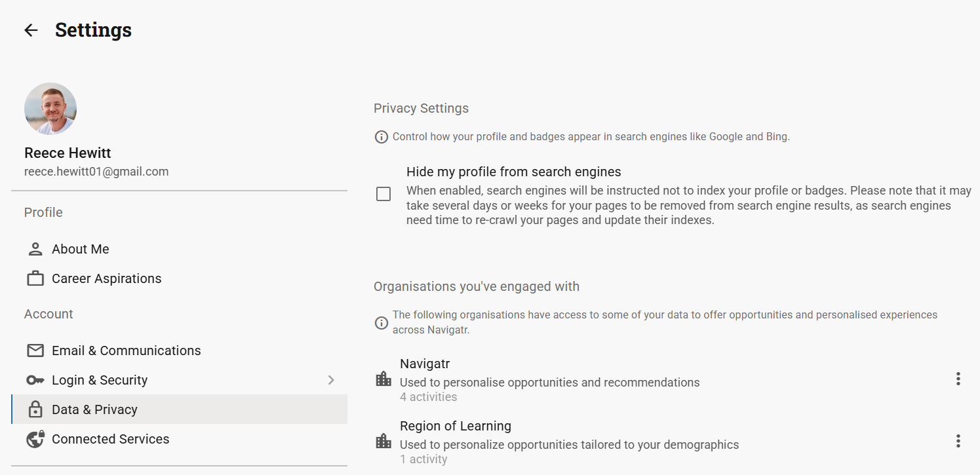Screen dimensions: 980x475
Task: Open Email & Communications settings
Action: [x=126, y=351]
